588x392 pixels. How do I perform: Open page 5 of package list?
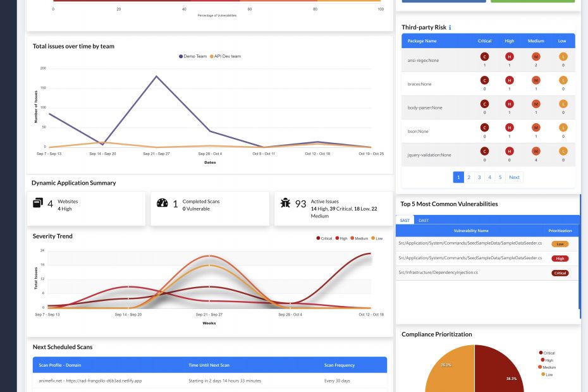[x=499, y=177]
